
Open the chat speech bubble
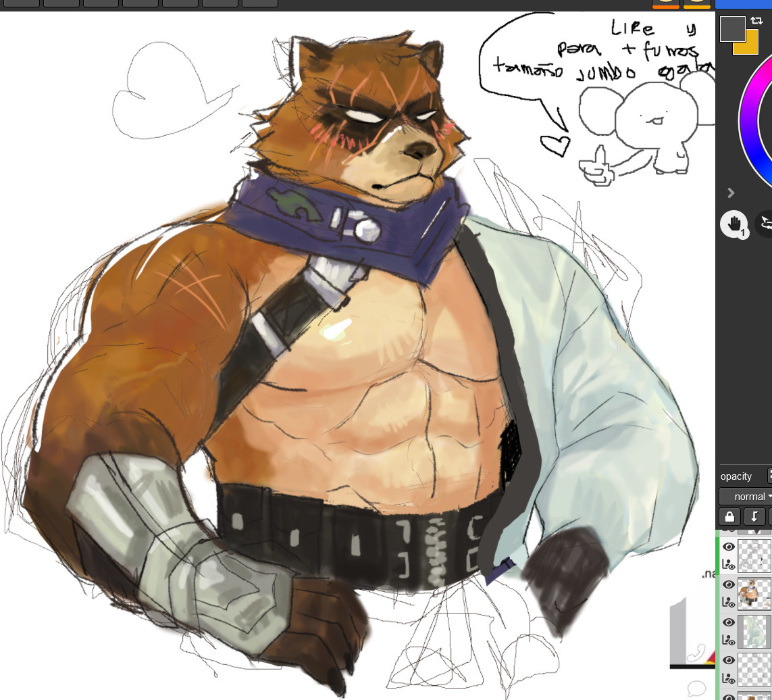[696, 688]
